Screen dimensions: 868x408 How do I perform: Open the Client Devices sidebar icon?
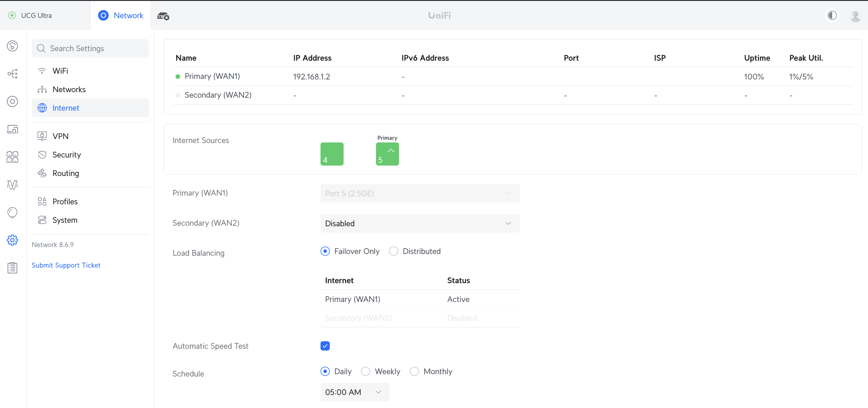pos(12,129)
